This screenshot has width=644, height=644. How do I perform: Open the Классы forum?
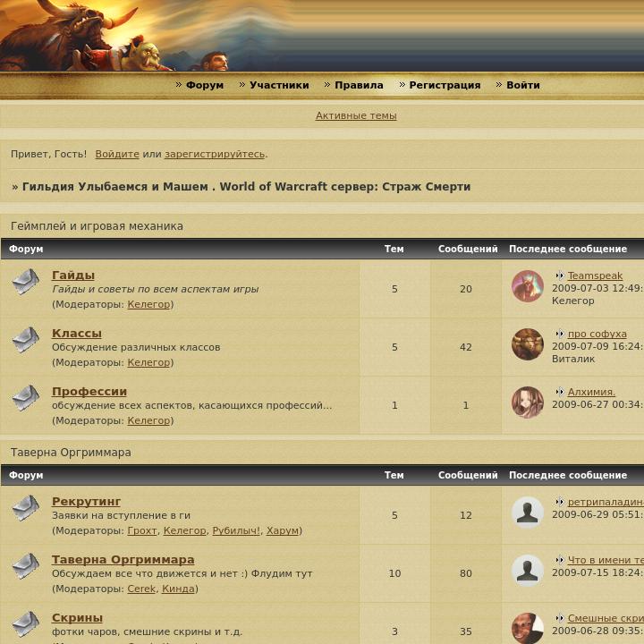pyautogui.click(x=77, y=334)
